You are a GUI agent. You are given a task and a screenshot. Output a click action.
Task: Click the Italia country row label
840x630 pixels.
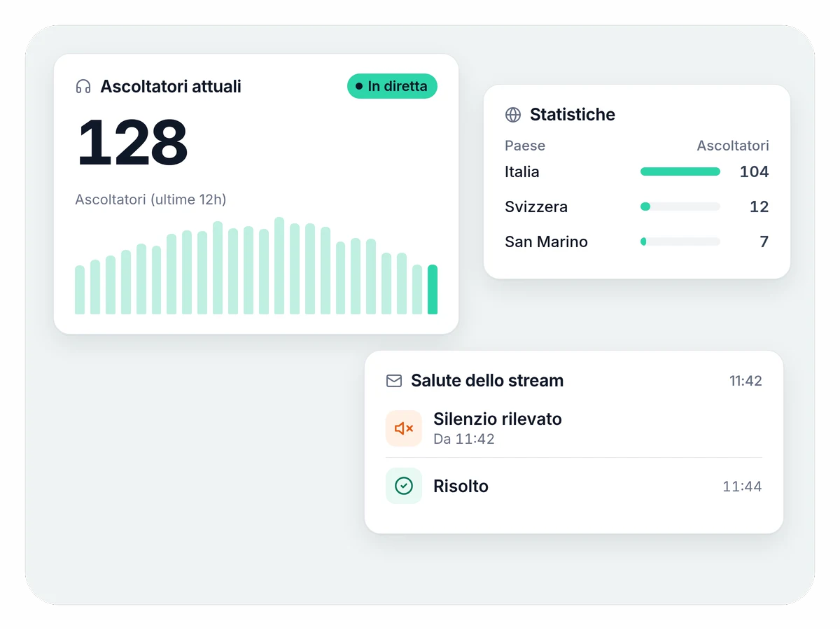[x=522, y=171]
